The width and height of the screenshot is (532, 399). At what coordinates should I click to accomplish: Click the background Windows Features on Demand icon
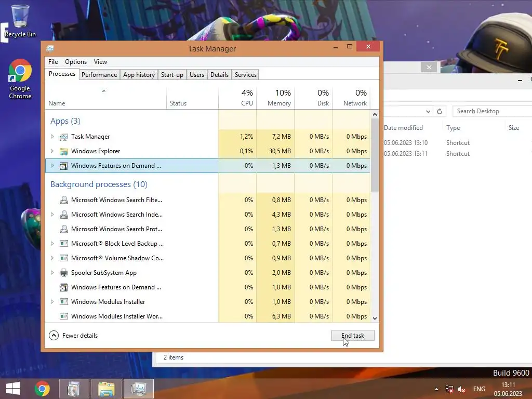pyautogui.click(x=63, y=287)
